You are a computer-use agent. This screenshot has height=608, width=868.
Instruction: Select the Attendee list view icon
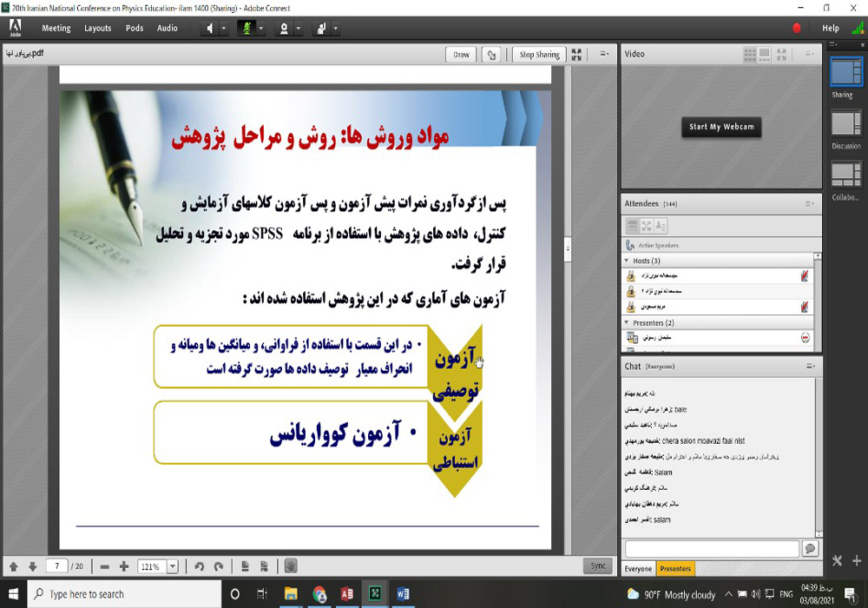[x=632, y=225]
